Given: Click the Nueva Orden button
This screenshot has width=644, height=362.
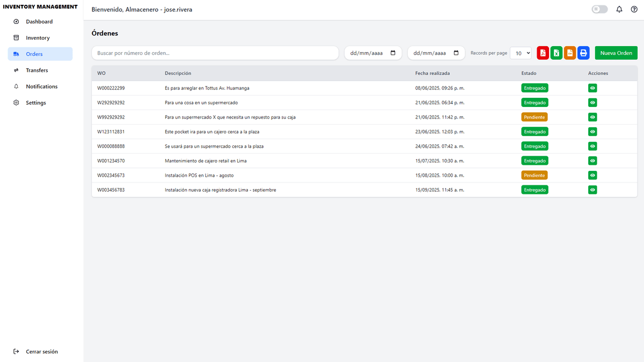Looking at the screenshot, I should (x=616, y=53).
